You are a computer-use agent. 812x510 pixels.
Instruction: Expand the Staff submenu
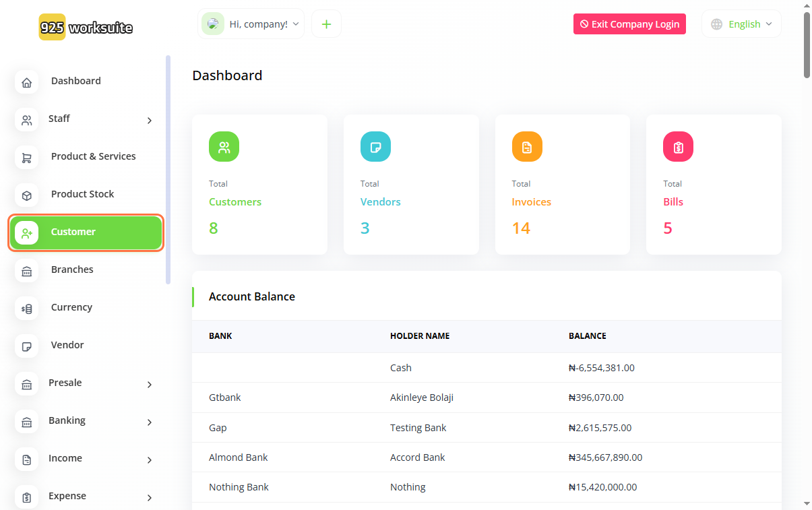click(149, 121)
